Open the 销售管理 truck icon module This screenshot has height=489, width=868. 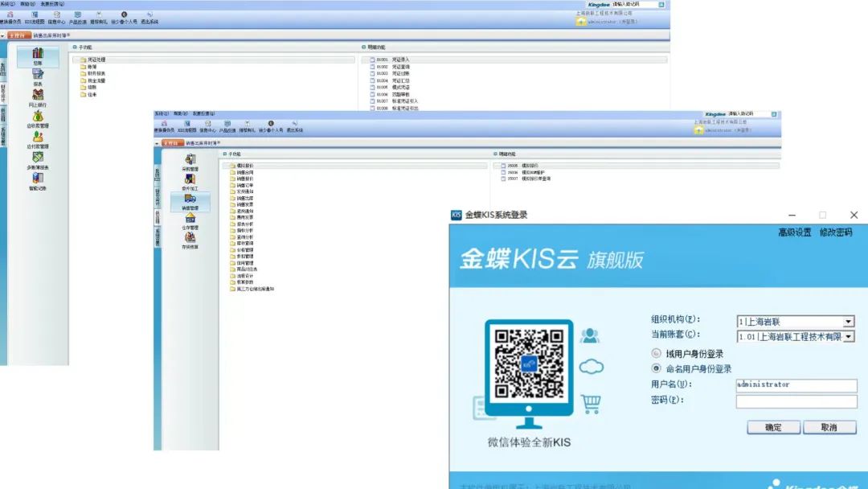point(190,199)
